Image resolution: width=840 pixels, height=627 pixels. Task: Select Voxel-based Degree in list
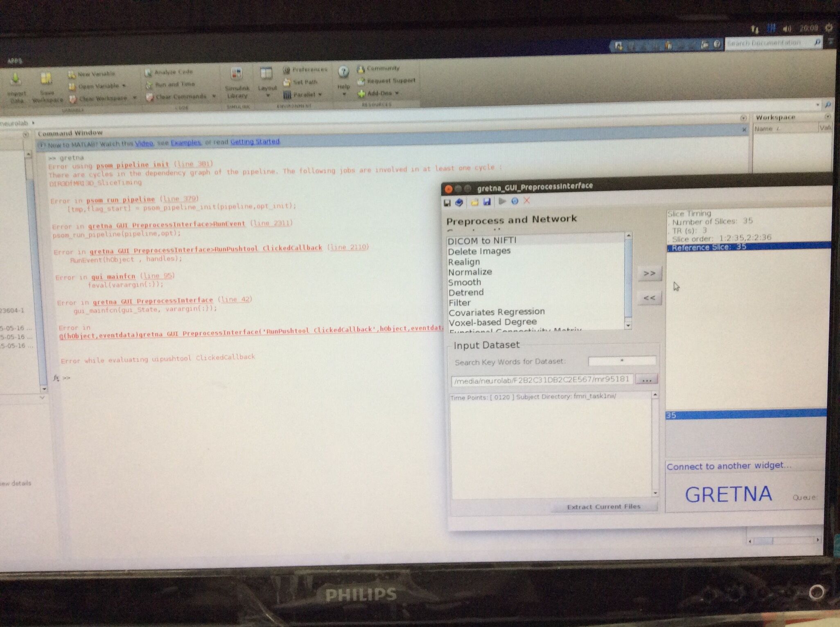[535, 323]
